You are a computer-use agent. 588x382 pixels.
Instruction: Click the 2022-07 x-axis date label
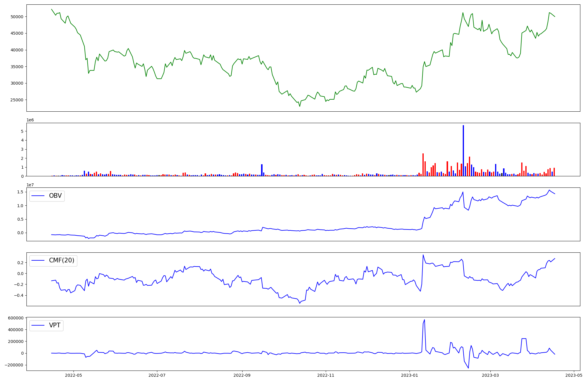[157, 375]
